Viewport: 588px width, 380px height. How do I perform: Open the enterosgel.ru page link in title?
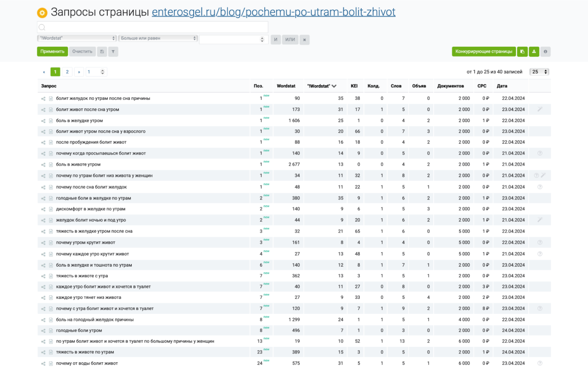tap(273, 12)
